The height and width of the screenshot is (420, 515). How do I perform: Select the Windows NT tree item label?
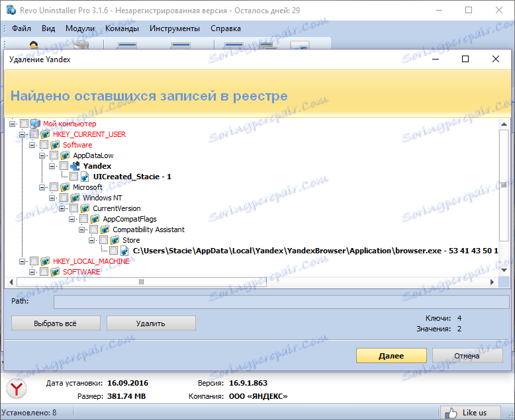pos(102,198)
